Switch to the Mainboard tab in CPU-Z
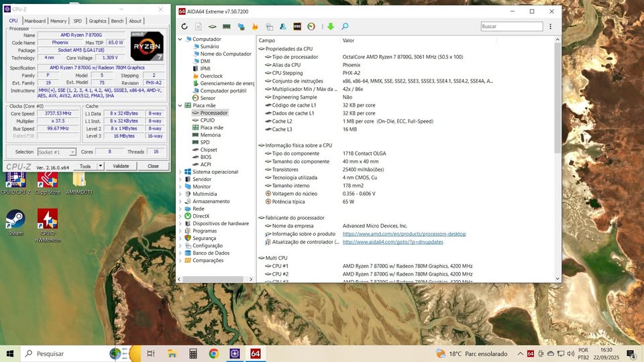The width and height of the screenshot is (644, 362). point(35,21)
